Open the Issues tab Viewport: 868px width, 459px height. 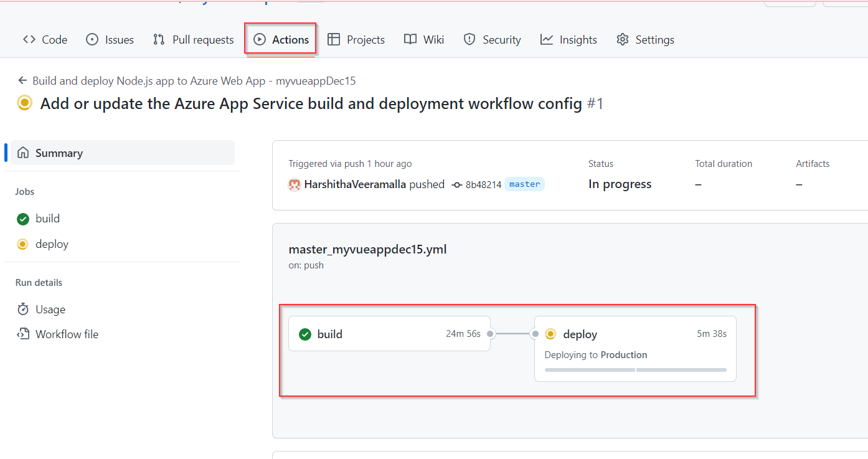(x=110, y=39)
